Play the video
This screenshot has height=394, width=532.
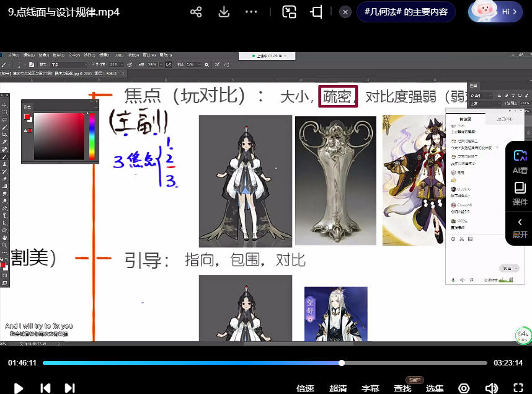pos(19,388)
